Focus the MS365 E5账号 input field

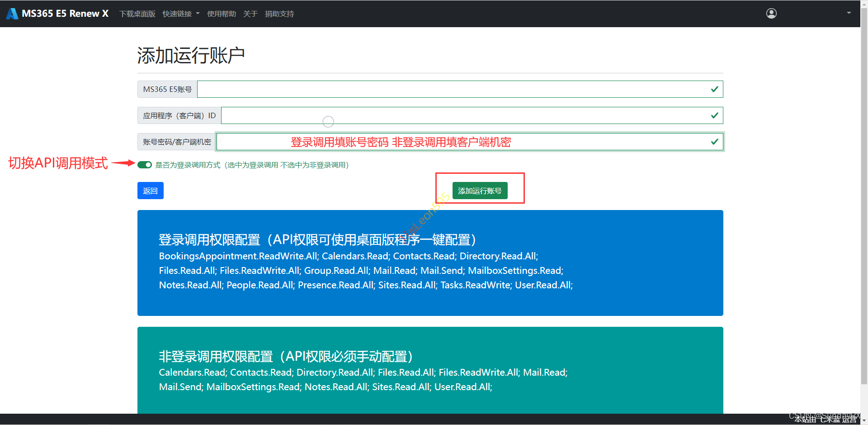(x=452, y=89)
